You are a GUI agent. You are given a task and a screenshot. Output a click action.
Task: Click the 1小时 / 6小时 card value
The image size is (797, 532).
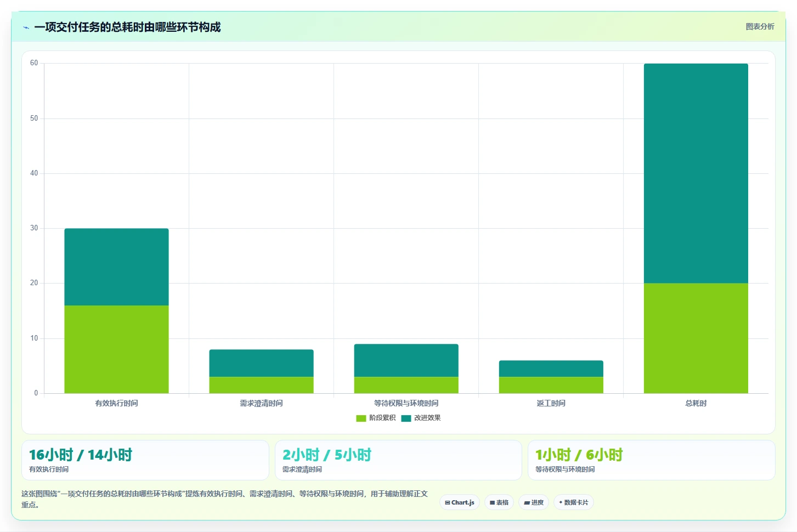pyautogui.click(x=579, y=455)
